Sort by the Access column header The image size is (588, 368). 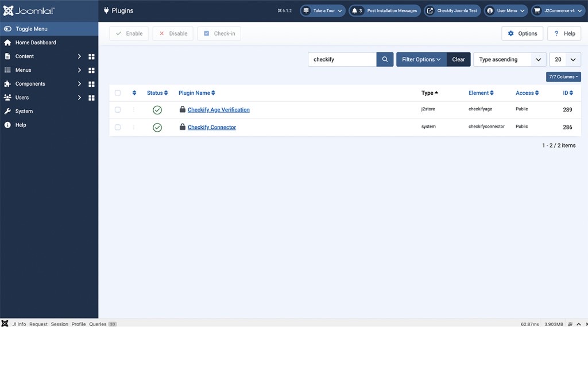point(527,93)
